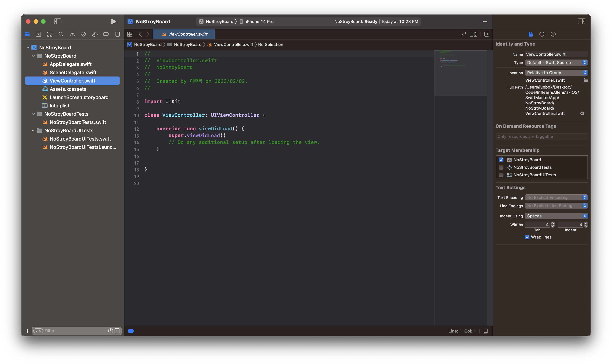Click On Demand Resource Tags field
This screenshot has height=364, width=612.
542,136
